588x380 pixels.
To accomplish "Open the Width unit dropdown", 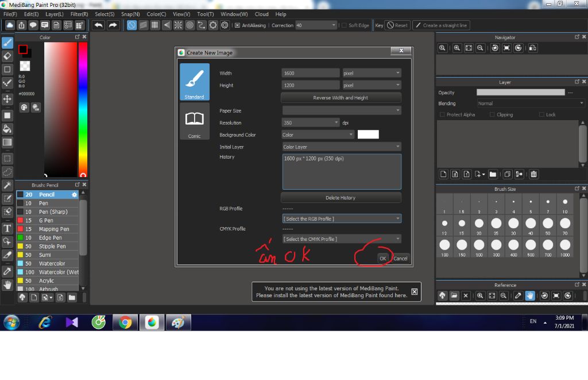I will click(372, 73).
